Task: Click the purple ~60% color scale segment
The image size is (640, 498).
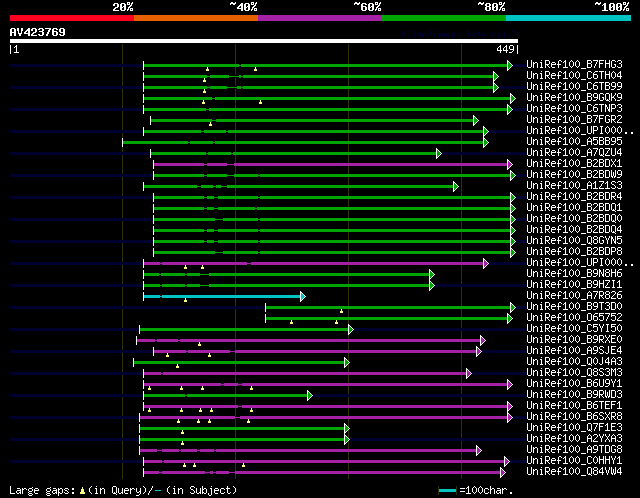Action: click(320, 18)
